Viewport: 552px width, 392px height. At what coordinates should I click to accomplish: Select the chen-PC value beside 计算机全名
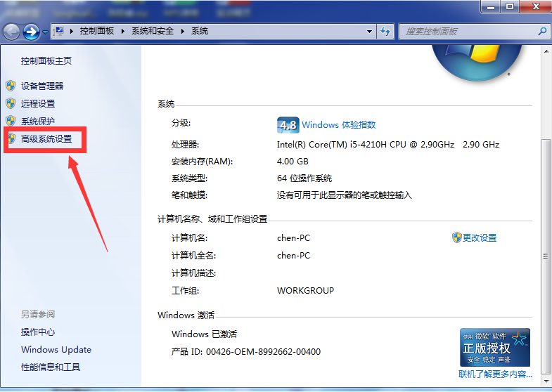[294, 256]
